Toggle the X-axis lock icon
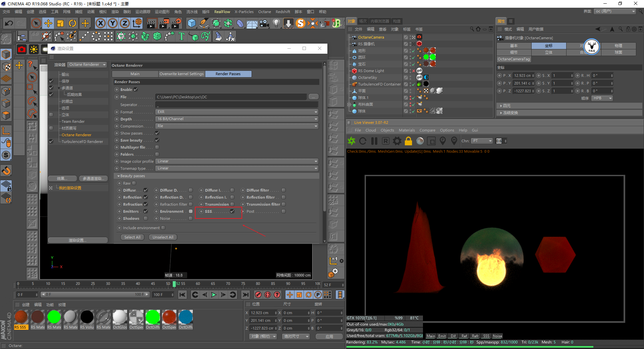644x349 pixels. tap(100, 23)
